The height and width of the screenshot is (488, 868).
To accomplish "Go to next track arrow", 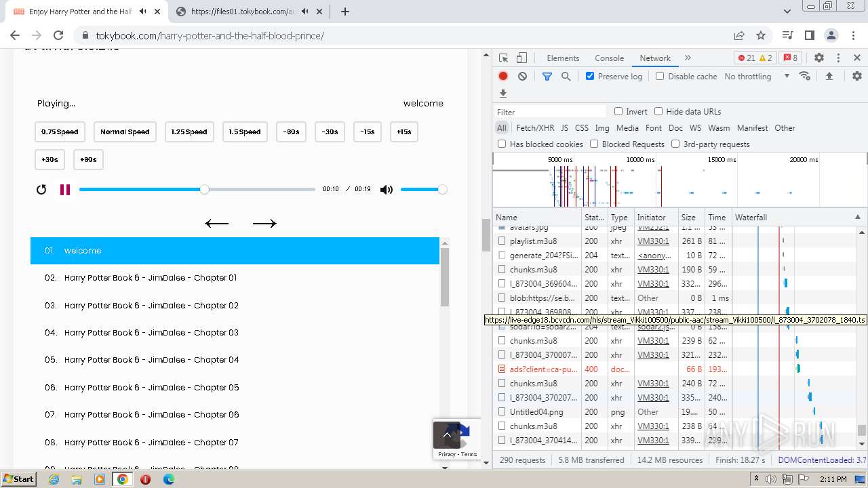I will point(264,224).
